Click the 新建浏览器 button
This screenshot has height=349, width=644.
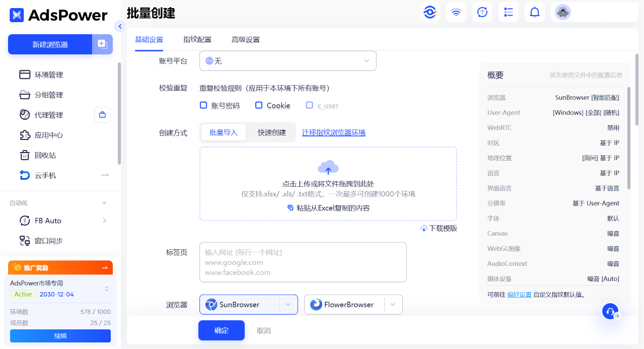point(50,44)
